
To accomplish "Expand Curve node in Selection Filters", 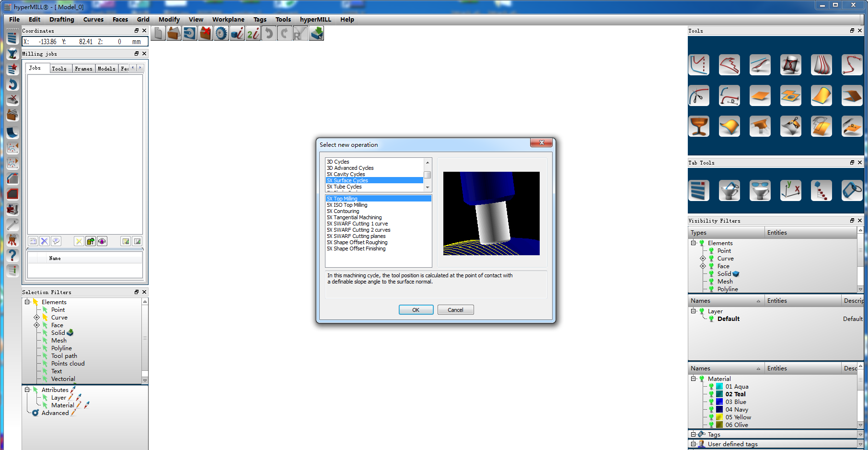I will click(37, 318).
